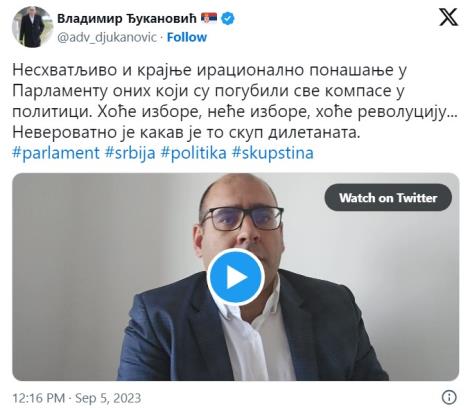The height and width of the screenshot is (408, 468).
Task: Open the tweet info icon
Action: click(x=449, y=397)
